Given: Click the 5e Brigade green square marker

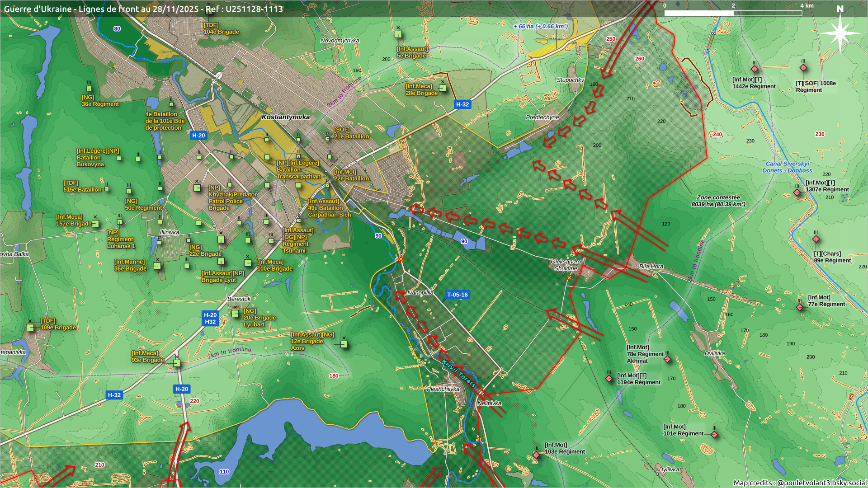Looking at the screenshot, I should pyautogui.click(x=398, y=34).
